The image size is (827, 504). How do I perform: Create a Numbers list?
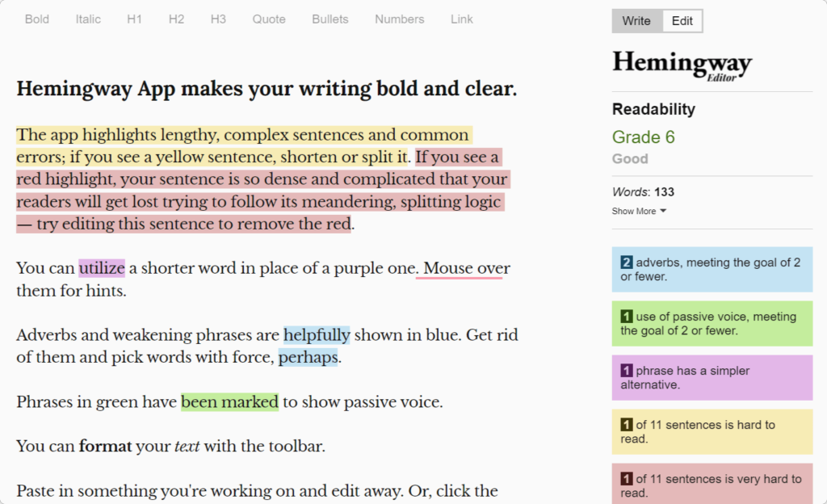pyautogui.click(x=399, y=19)
